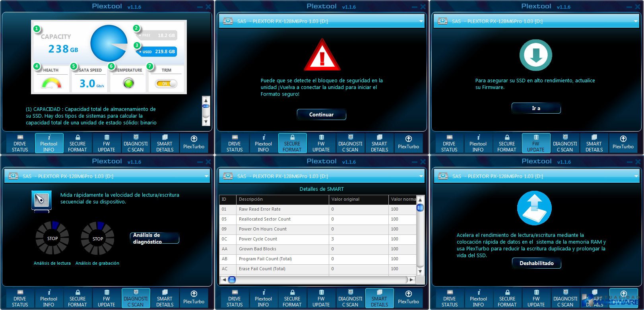This screenshot has width=644, height=310.
Task: Click the Ir a firmware button
Action: pyautogui.click(x=536, y=108)
